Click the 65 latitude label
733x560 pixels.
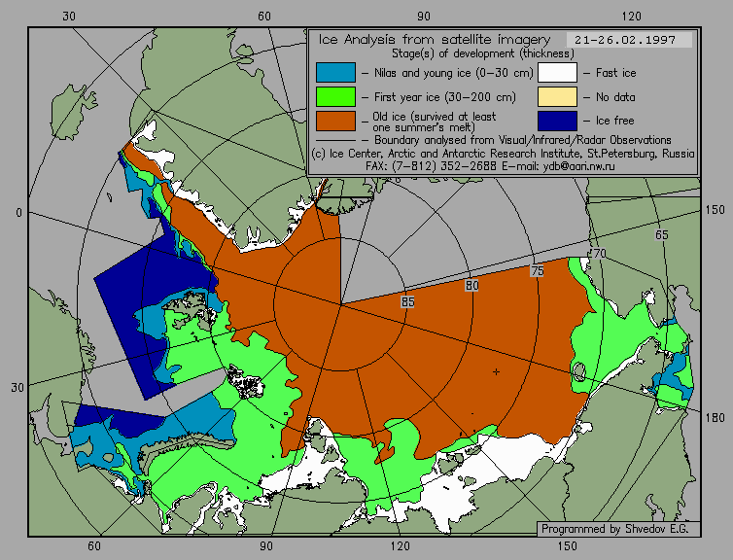pos(661,235)
